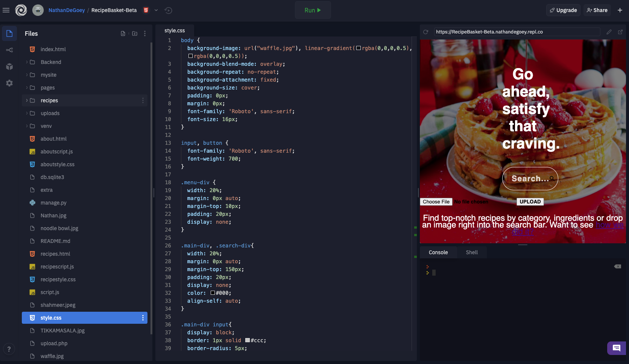Click #ccc color swatch on line 38
Viewport: 629px width, 364px height.
248,340
